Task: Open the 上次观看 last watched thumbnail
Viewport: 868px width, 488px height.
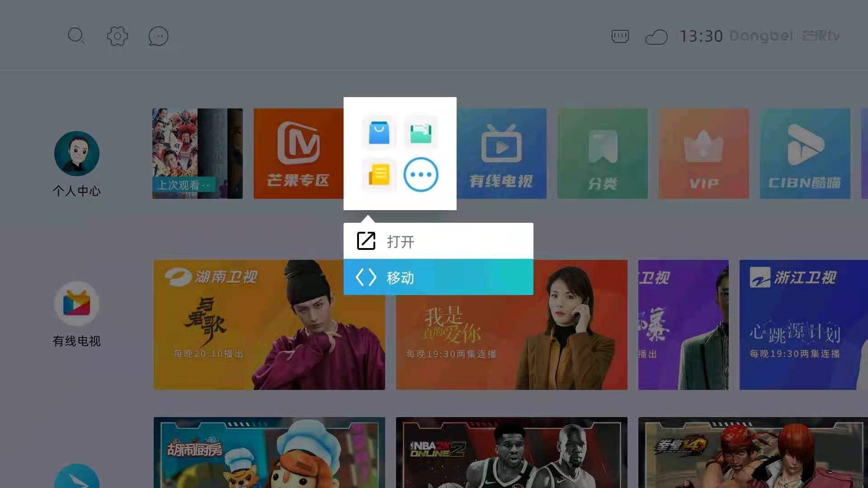Action: [x=197, y=154]
